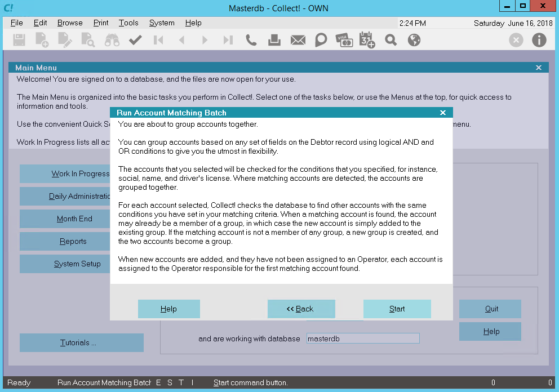The height and width of the screenshot is (392, 559).
Task: Click the Collect! app logo in title bar
Action: click(x=8, y=8)
